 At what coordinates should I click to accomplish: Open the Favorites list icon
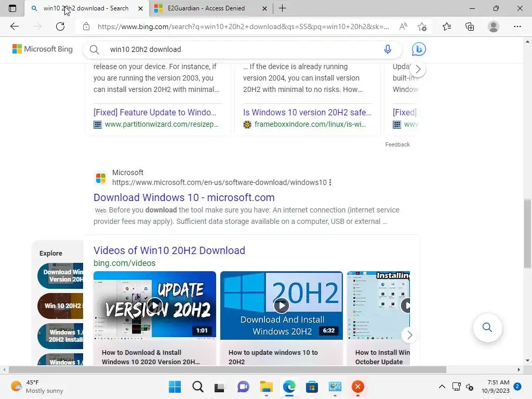click(x=447, y=26)
